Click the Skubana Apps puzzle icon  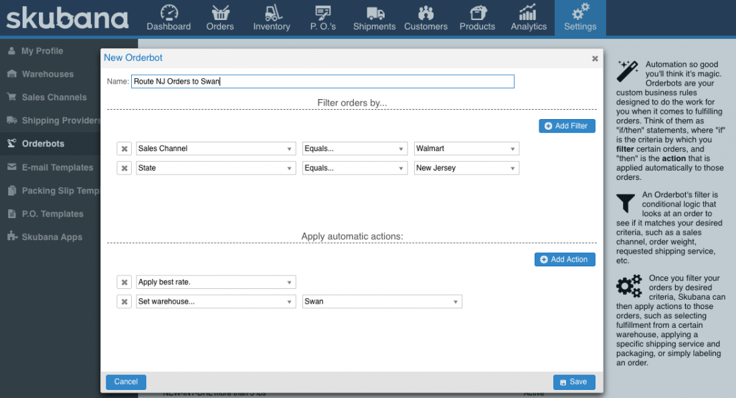click(x=12, y=236)
